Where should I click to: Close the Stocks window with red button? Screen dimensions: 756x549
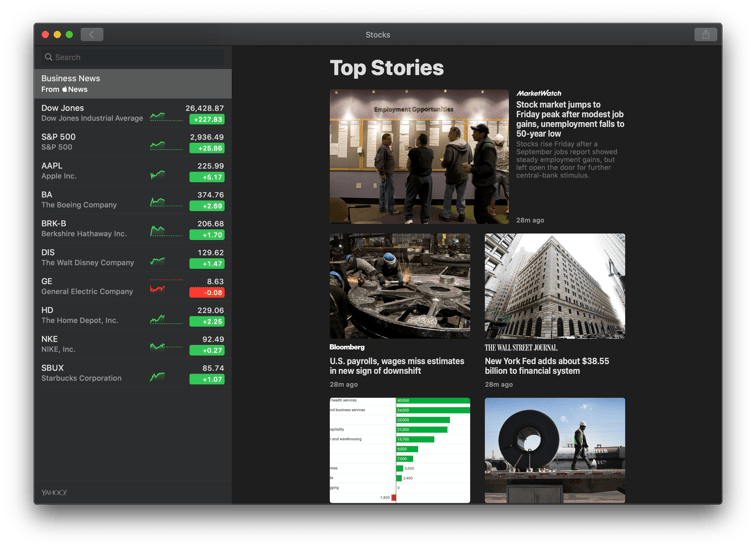click(x=45, y=35)
